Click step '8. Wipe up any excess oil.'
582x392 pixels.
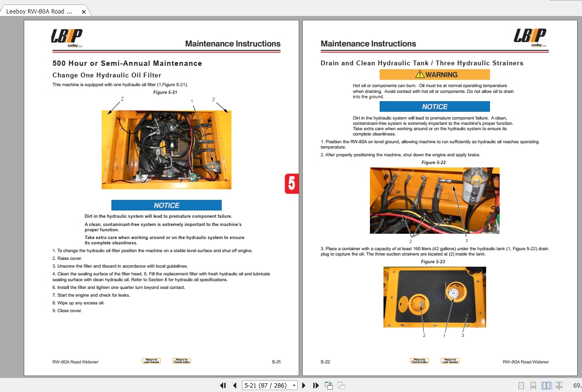click(x=78, y=303)
